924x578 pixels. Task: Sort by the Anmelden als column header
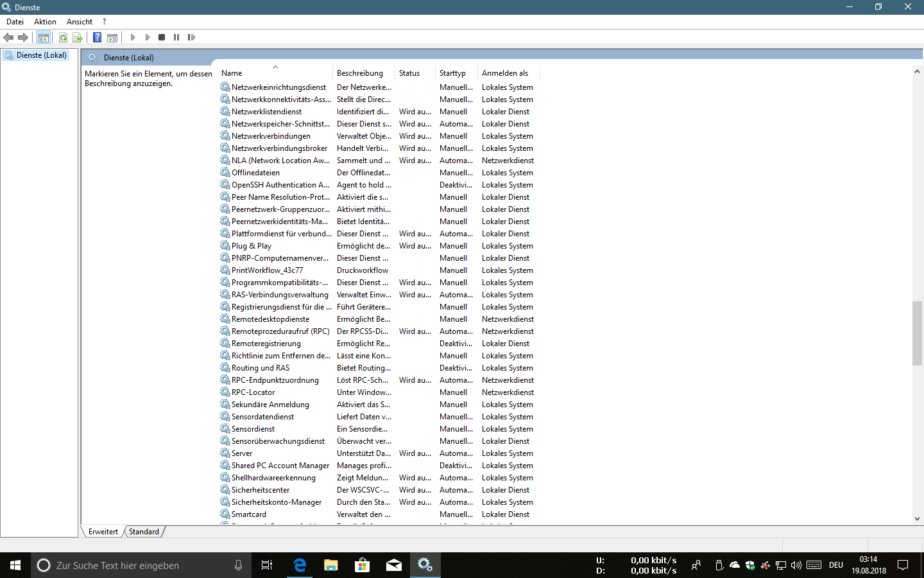pyautogui.click(x=509, y=73)
